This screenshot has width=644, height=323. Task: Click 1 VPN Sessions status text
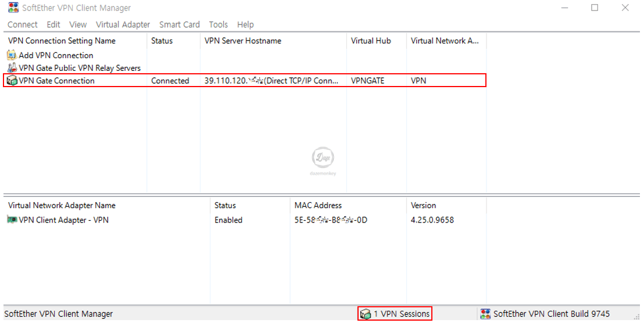402,314
